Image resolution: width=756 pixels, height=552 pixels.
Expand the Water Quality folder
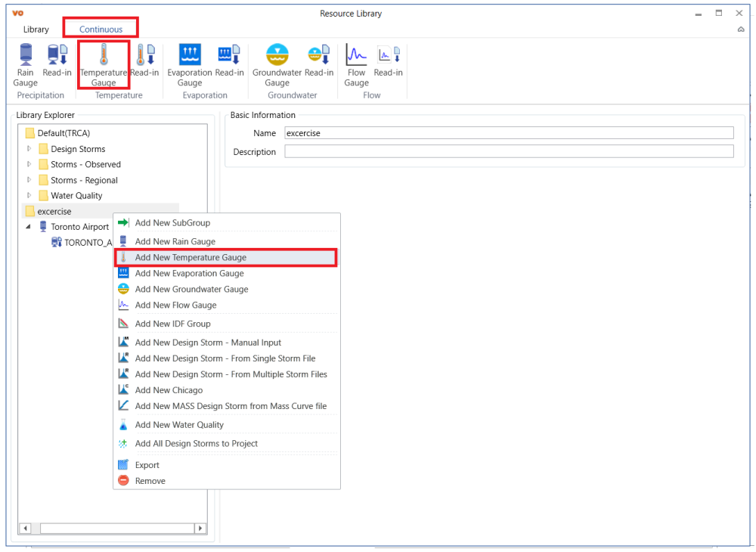pyautogui.click(x=29, y=195)
